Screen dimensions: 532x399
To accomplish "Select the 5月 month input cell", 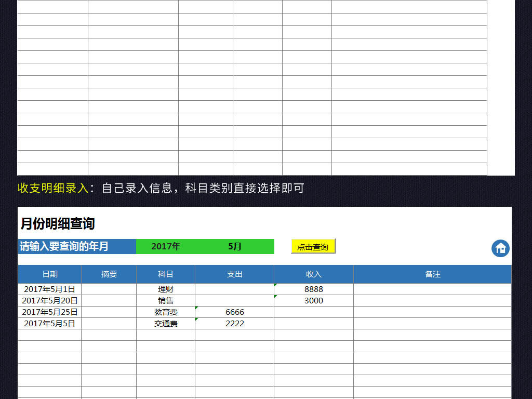I will 234,246.
